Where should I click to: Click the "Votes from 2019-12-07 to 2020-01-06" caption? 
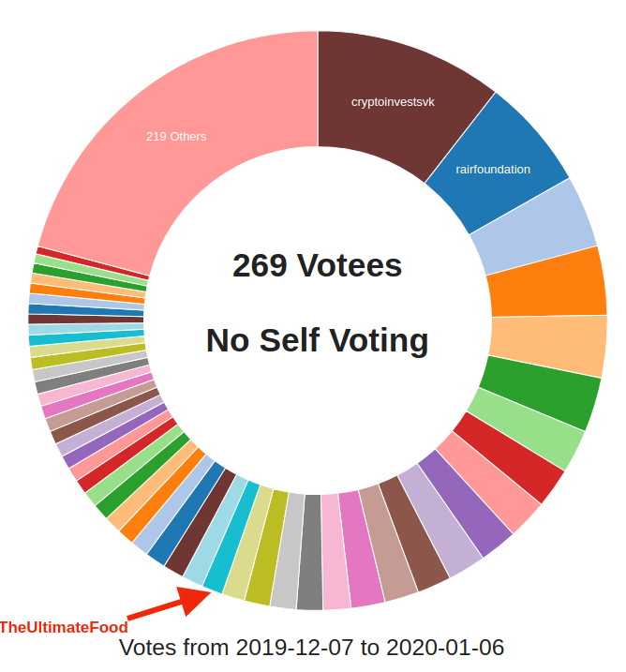(312, 647)
